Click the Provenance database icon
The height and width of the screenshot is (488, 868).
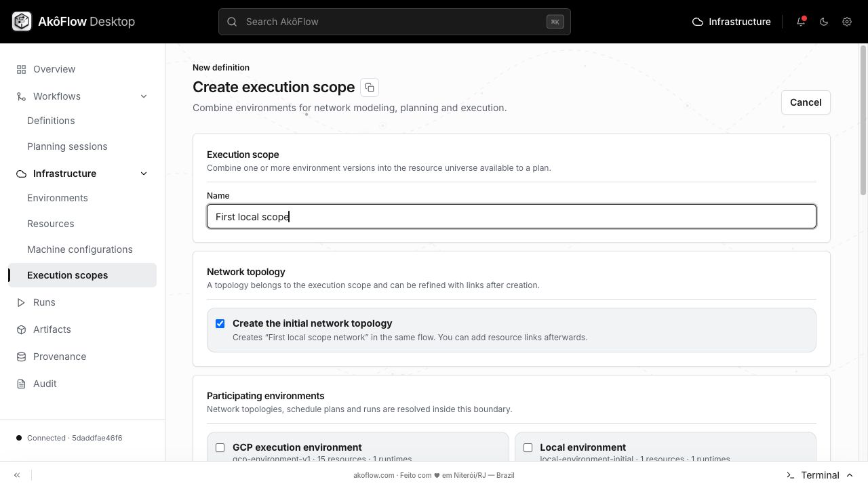pyautogui.click(x=21, y=357)
